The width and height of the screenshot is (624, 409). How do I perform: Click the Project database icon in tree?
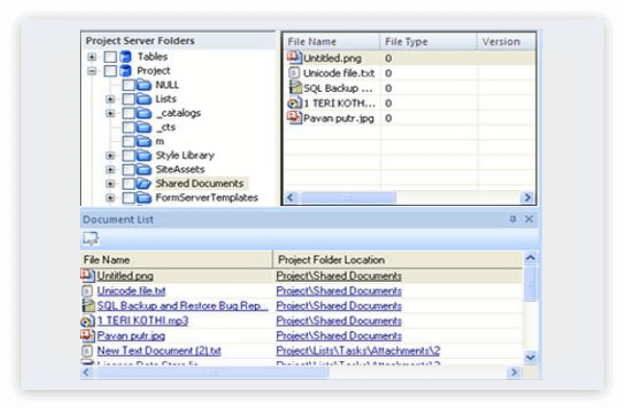tap(126, 71)
